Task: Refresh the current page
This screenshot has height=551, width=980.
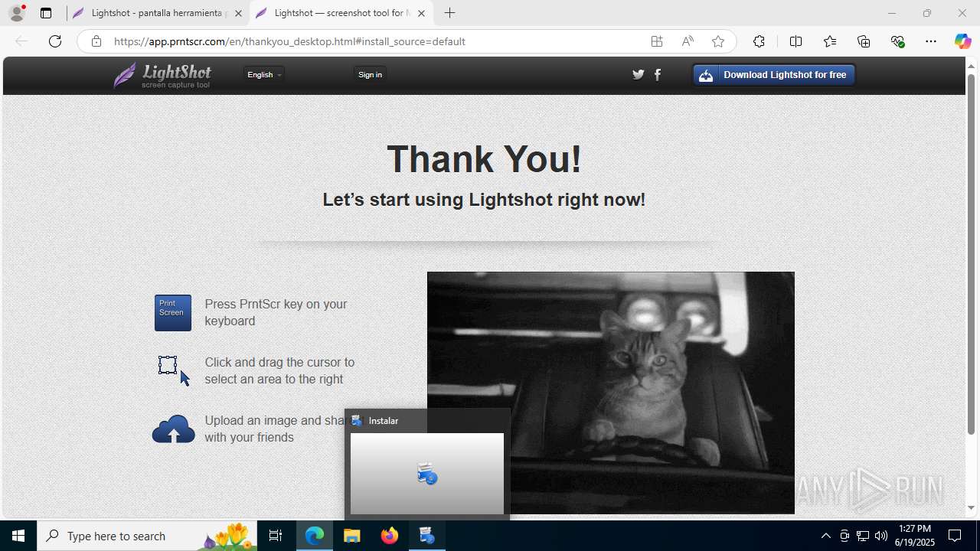Action: pos(55,41)
